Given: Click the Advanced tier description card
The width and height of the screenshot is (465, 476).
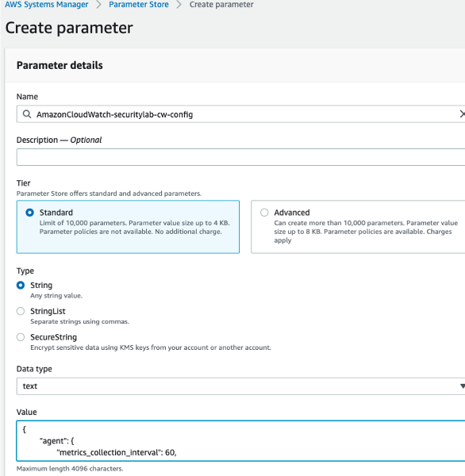Looking at the screenshot, I should [358, 227].
